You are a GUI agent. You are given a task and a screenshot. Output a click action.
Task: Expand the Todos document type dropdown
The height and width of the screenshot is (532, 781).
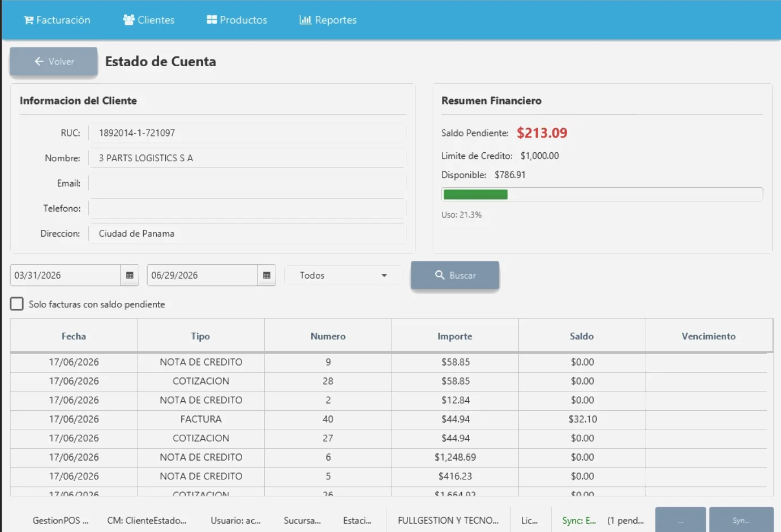(343, 276)
